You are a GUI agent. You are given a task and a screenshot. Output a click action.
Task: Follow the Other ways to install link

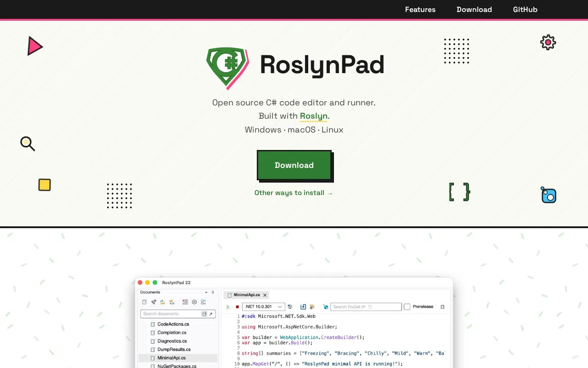tap(294, 193)
